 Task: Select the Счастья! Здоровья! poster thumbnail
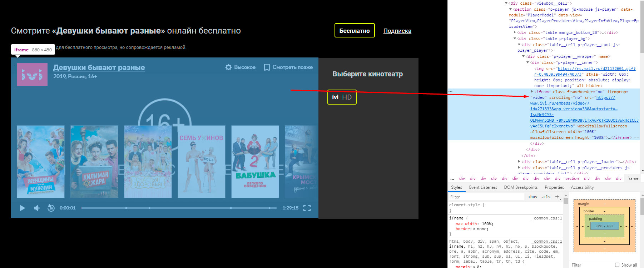(148, 162)
